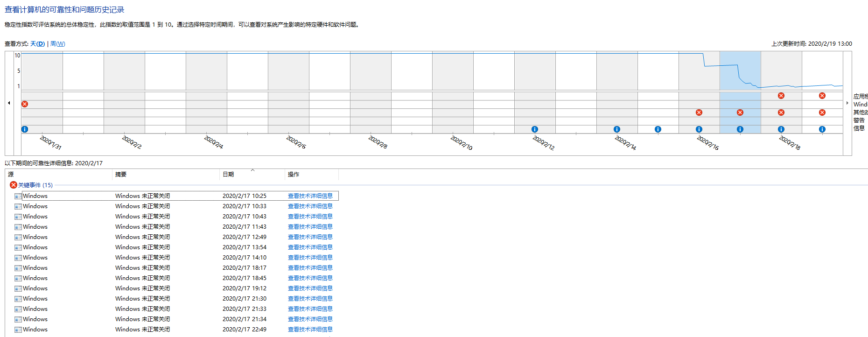
Task: Select the information icon on 2020/2/18
Action: click(x=781, y=129)
